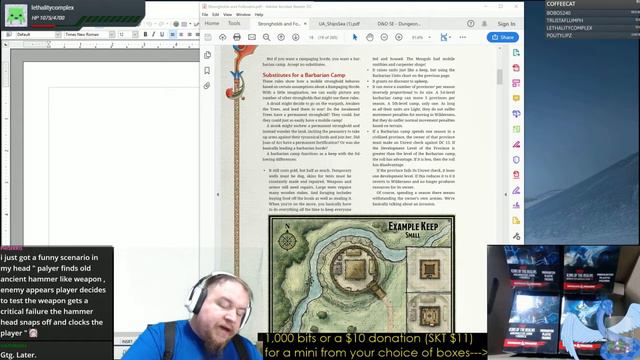Viewport: 640px width, 360px height.
Task: Open the font size dropdown
Action: click(135, 35)
